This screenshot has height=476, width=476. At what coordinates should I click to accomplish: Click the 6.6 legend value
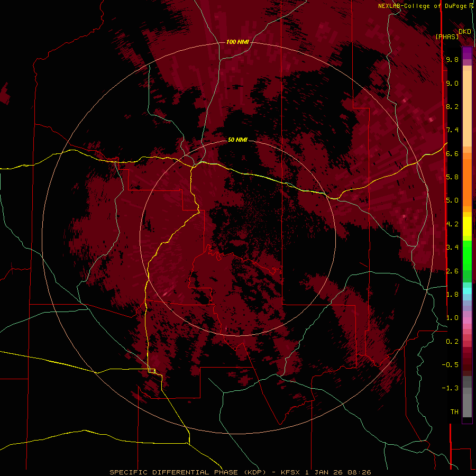(452, 153)
